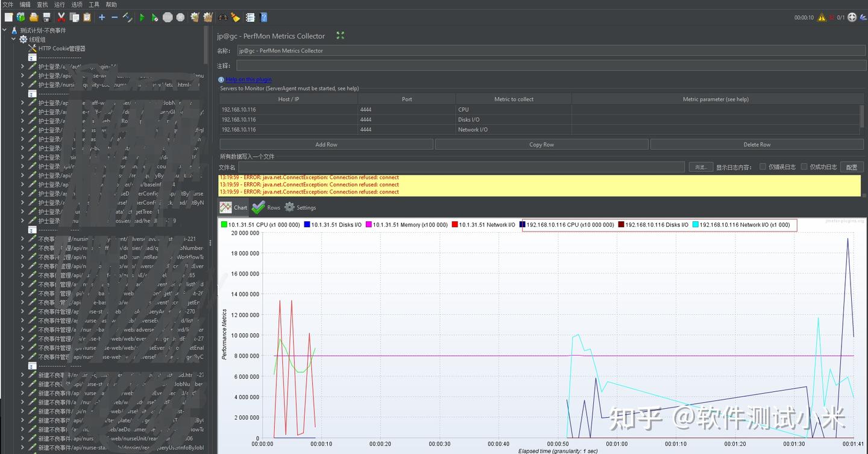The width and height of the screenshot is (868, 454).
Task: Click the Copy Row button
Action: (x=541, y=145)
